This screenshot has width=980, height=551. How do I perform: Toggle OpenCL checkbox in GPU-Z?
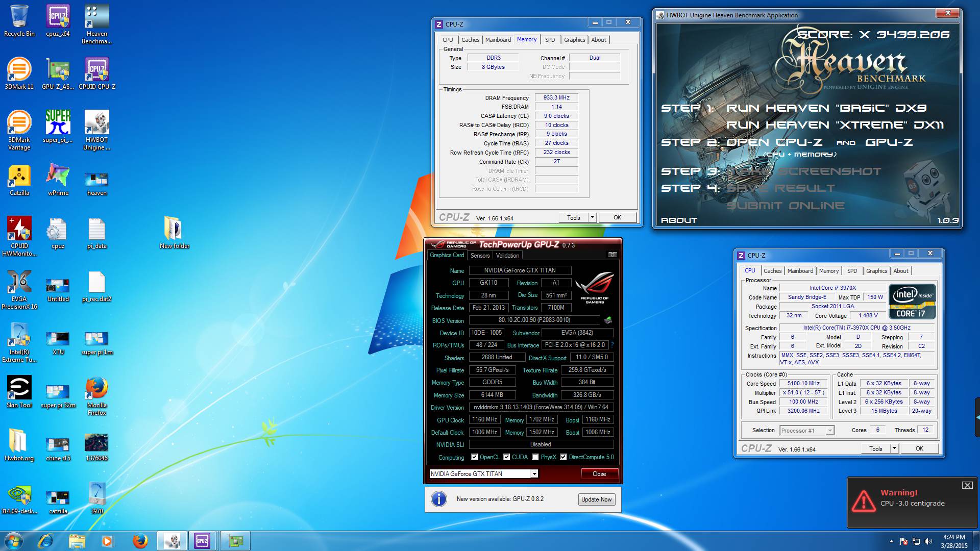point(475,457)
